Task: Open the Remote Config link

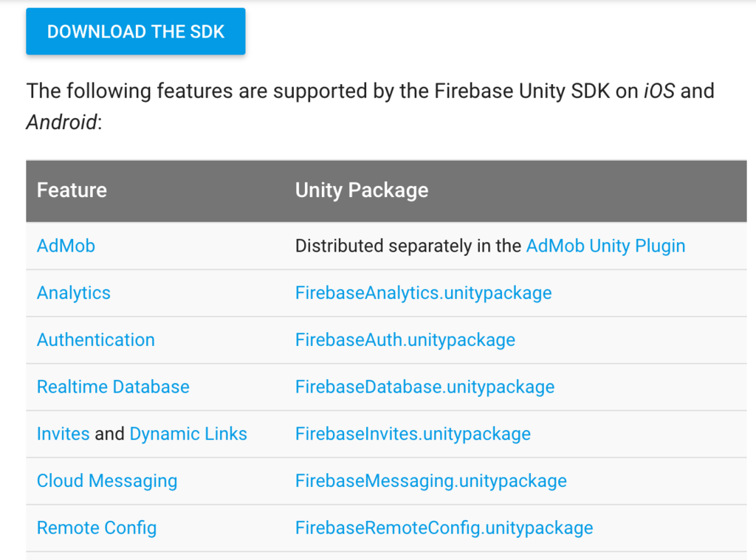Action: pos(97,528)
